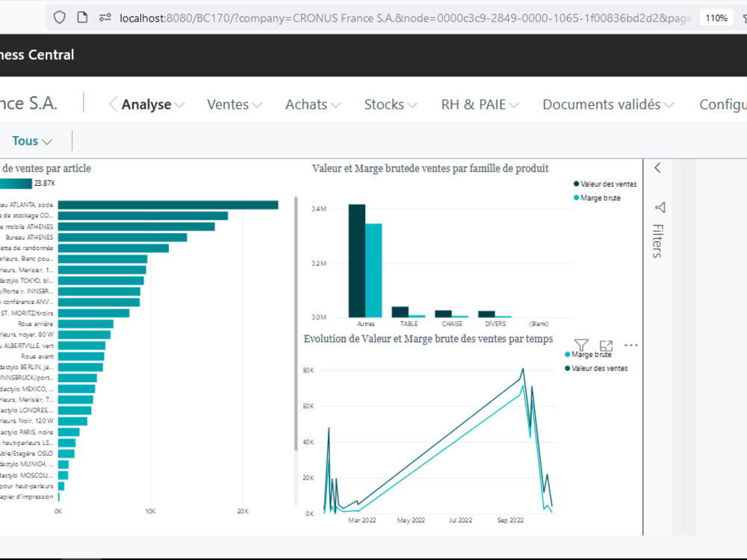Open site permissions icon in address bar
747x560 pixels.
[105, 18]
